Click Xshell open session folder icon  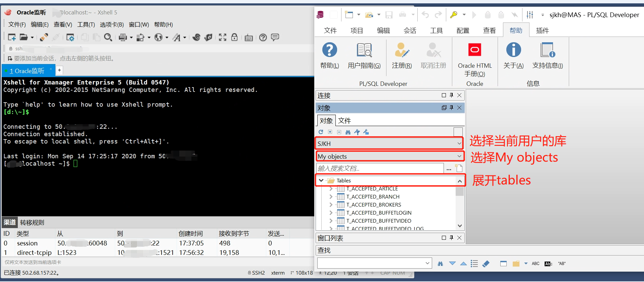pos(24,37)
